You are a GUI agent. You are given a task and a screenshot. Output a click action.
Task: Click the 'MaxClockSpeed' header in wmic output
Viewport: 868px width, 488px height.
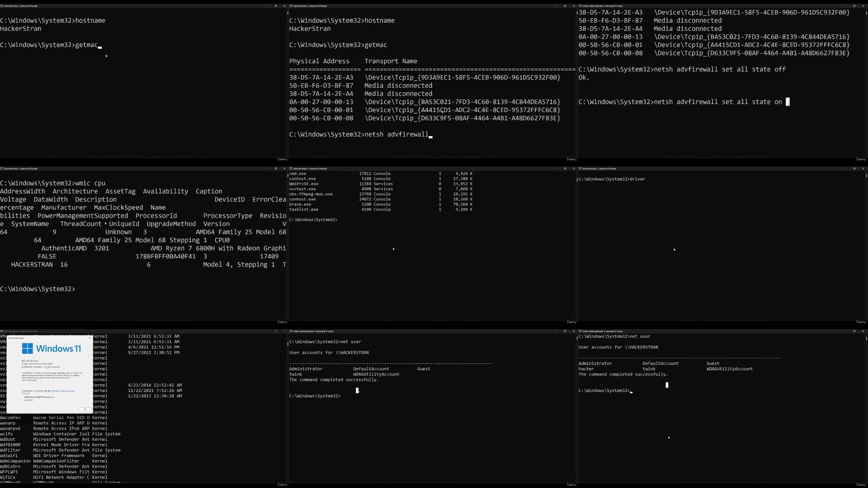click(119, 208)
